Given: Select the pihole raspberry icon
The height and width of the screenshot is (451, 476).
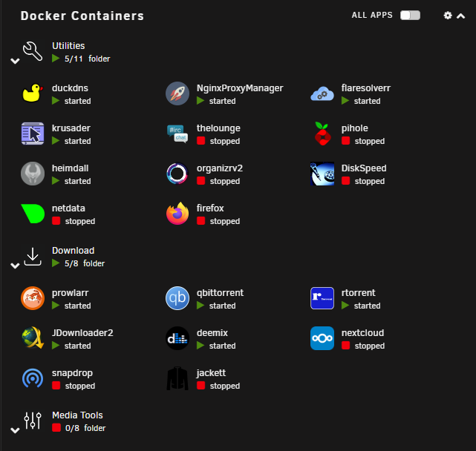Looking at the screenshot, I should [x=322, y=134].
